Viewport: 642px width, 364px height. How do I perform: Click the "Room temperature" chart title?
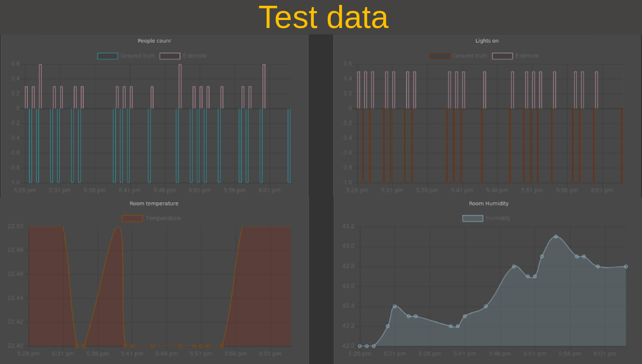pyautogui.click(x=154, y=204)
